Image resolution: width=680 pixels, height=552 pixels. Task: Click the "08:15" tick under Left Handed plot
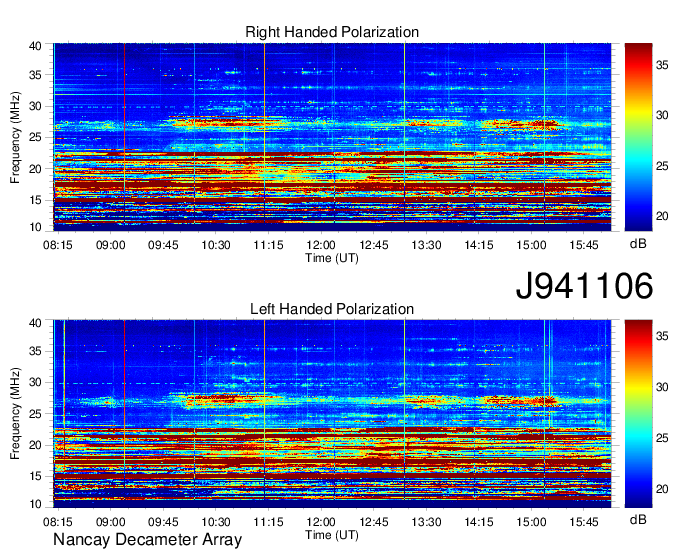pos(58,522)
